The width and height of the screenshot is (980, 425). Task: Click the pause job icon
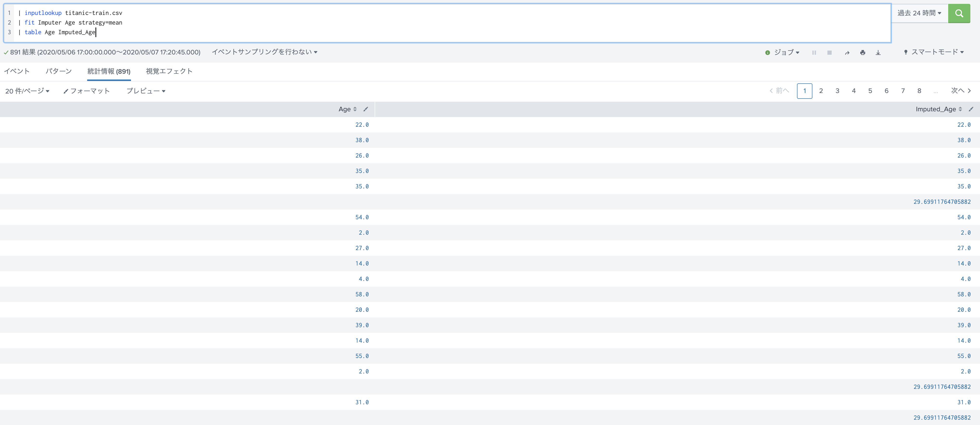[814, 53]
